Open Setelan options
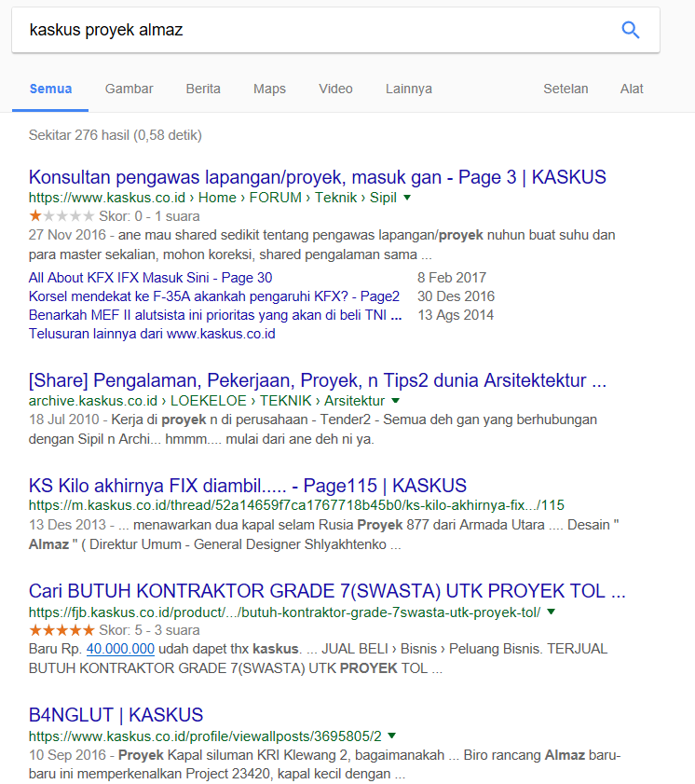Viewport: 695px width, 784px height. pyautogui.click(x=566, y=89)
